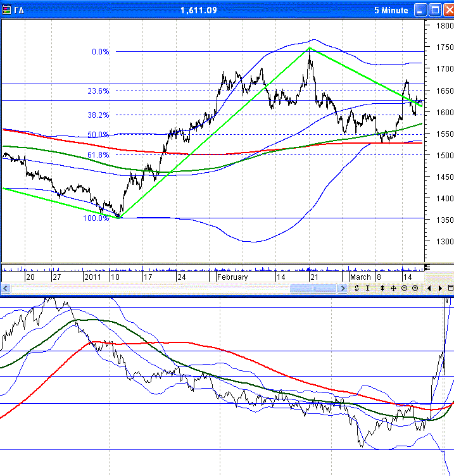This screenshot has height=476, width=454.
Task: Click the 100.0% Fibonacci retracement label
Action: pos(96,218)
